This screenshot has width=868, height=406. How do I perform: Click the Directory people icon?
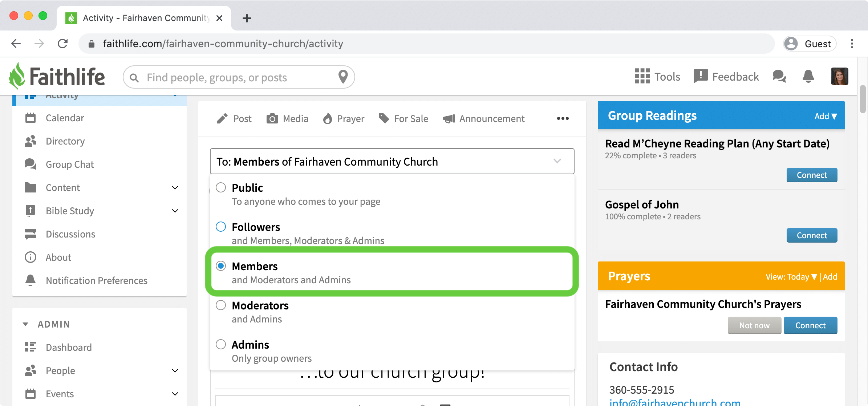coord(31,141)
